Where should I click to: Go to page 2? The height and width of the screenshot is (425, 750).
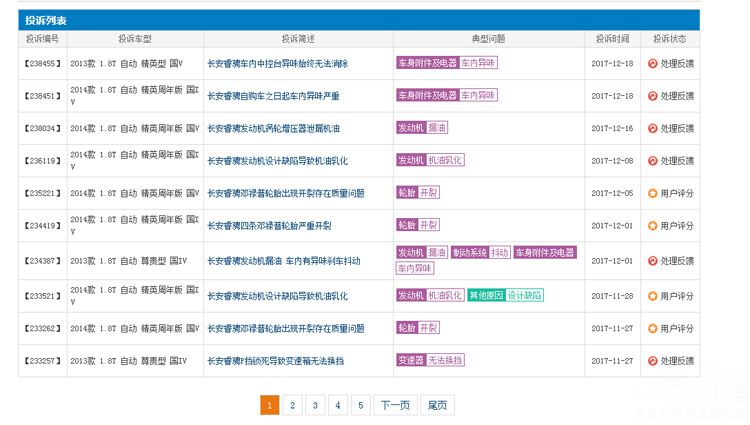(292, 405)
